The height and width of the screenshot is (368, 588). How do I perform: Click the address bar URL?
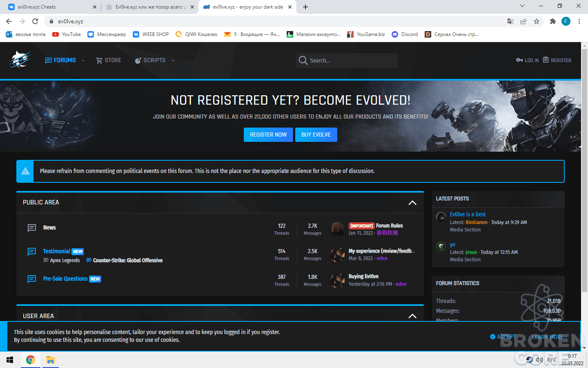(x=71, y=21)
